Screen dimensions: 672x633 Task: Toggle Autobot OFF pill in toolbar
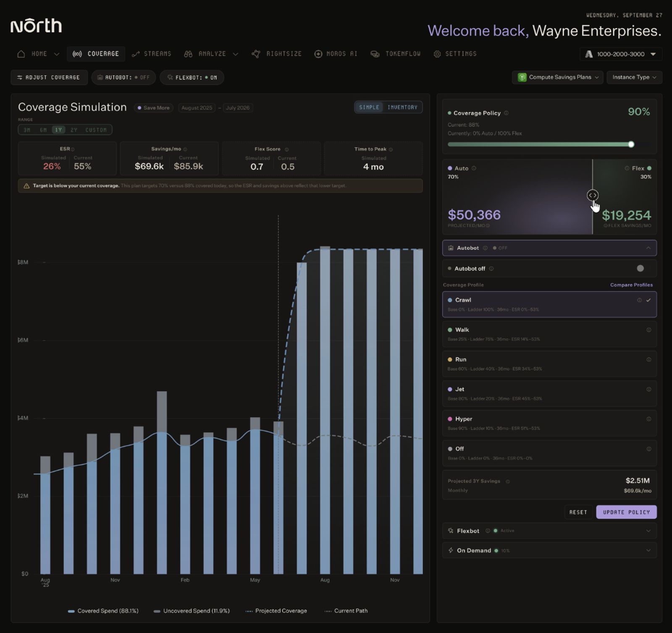(x=123, y=77)
